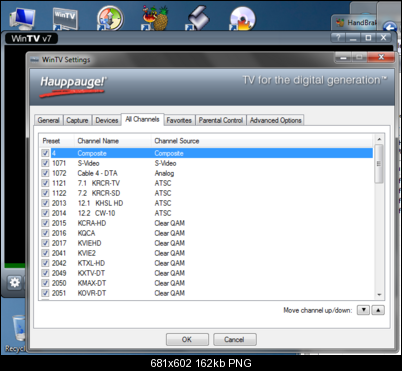Select the KCRA-HD channel name
The height and width of the screenshot is (371, 402).
coord(92,223)
